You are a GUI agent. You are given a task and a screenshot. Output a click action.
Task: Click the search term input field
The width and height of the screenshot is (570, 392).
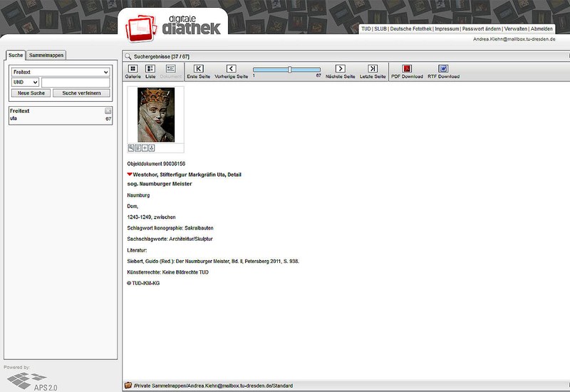click(76, 83)
